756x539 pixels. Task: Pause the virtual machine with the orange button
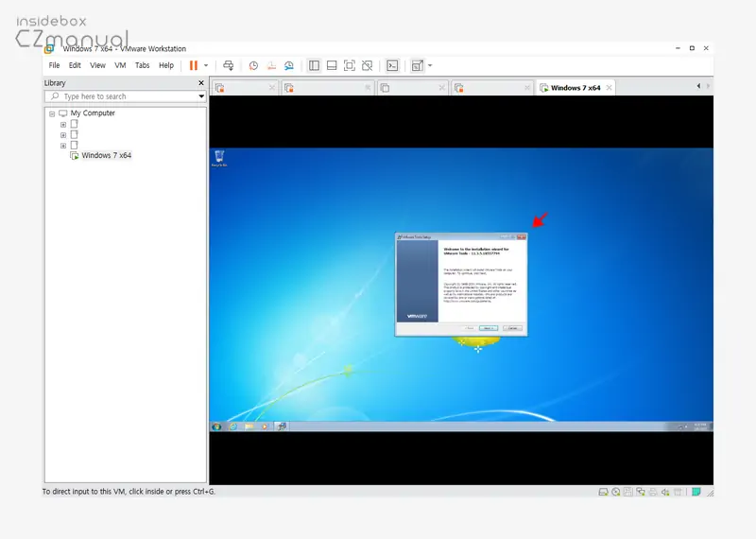194,65
